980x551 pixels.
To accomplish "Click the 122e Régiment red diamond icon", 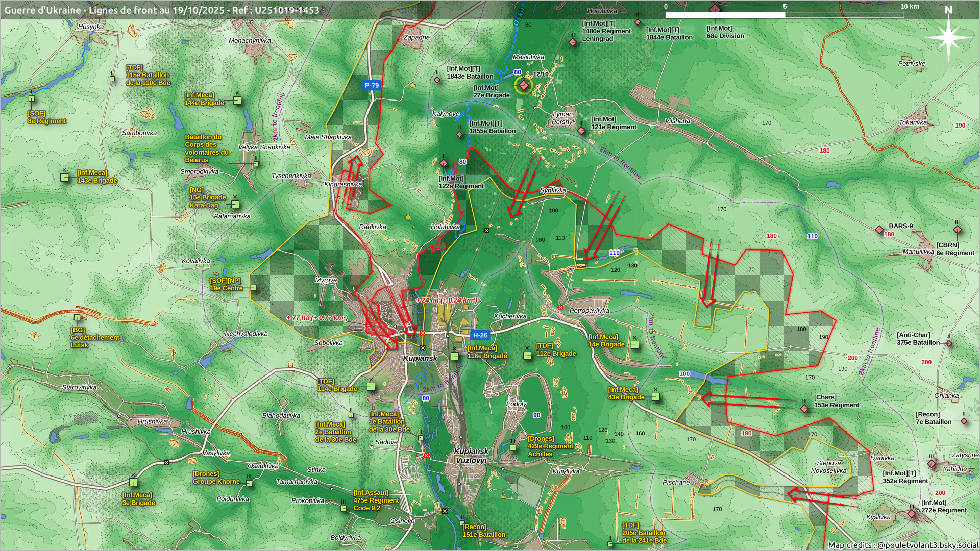I will point(444,163).
